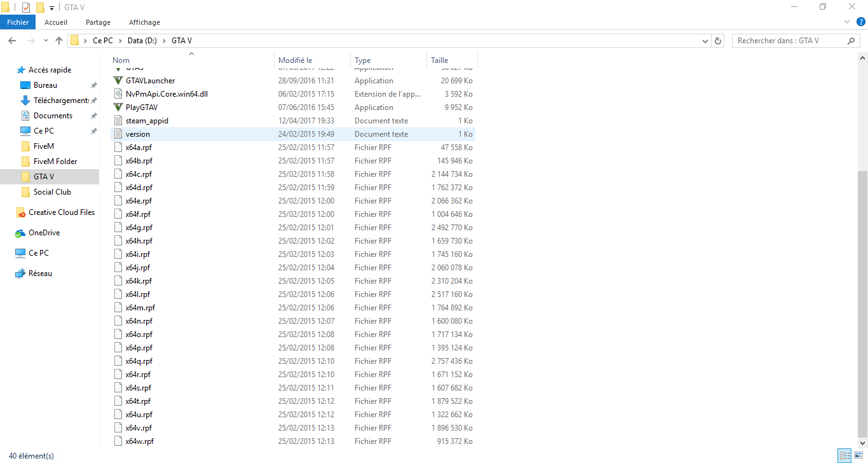Image resolution: width=868 pixels, height=463 pixels.
Task: Click the scrollbar up arrow
Action: point(862,58)
